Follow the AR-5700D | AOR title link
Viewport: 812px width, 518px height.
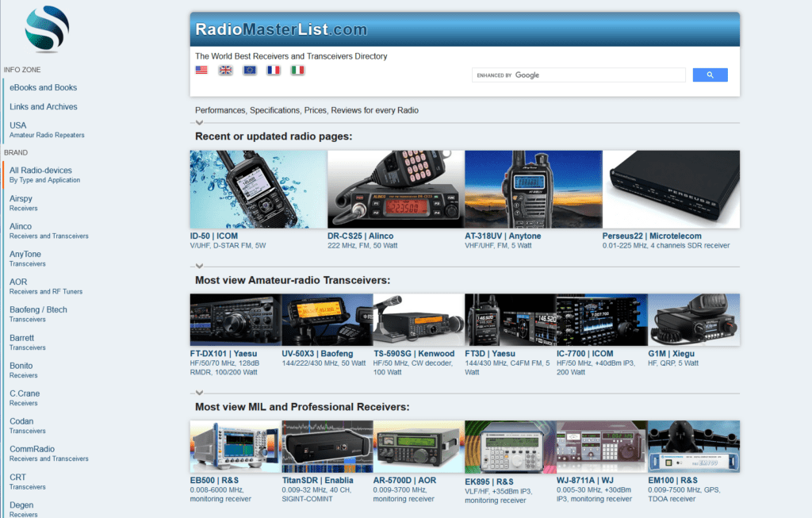click(404, 481)
